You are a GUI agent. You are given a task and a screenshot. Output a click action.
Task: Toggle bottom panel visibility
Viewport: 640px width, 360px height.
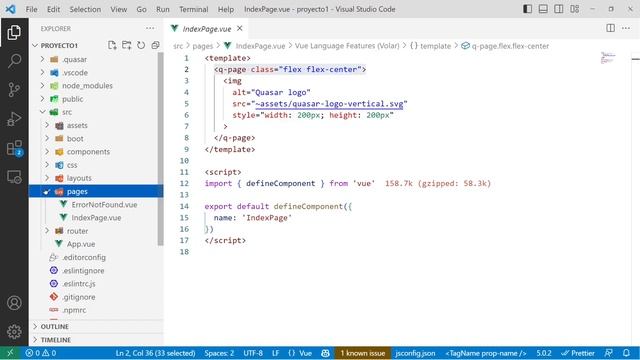coord(543,9)
